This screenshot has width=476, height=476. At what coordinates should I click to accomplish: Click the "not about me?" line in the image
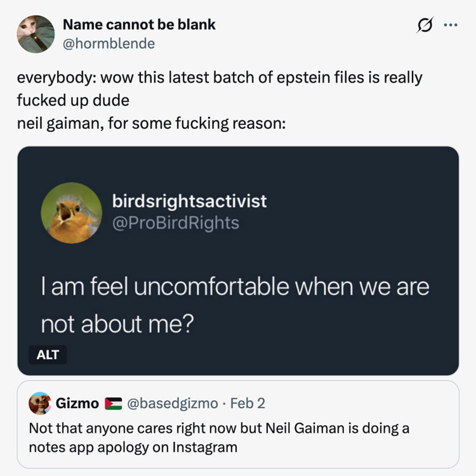pos(117,324)
